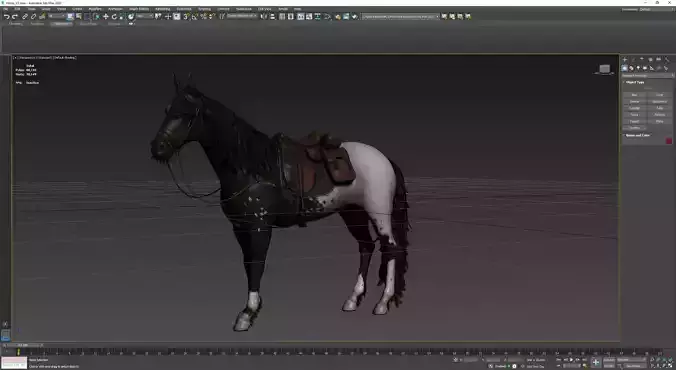This screenshot has height=370, width=676.
Task: Enable the AutoGrid checkbox
Action: (x=647, y=88)
